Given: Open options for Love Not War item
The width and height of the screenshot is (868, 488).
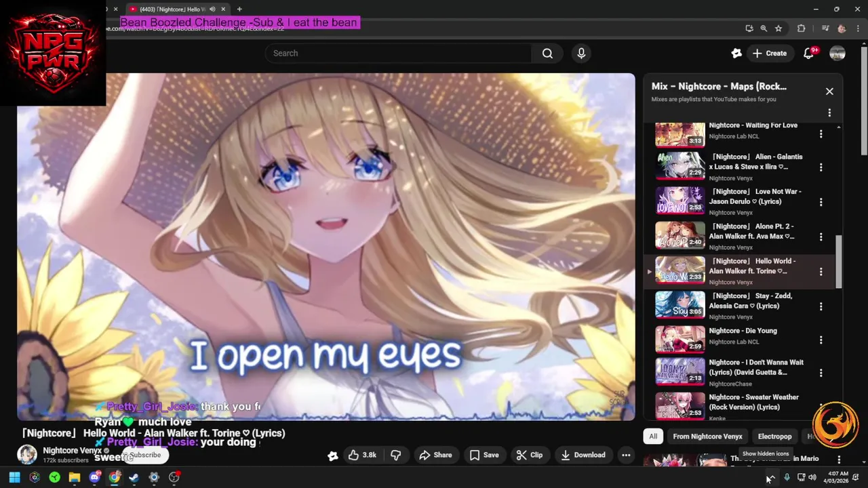Looking at the screenshot, I should click(821, 202).
